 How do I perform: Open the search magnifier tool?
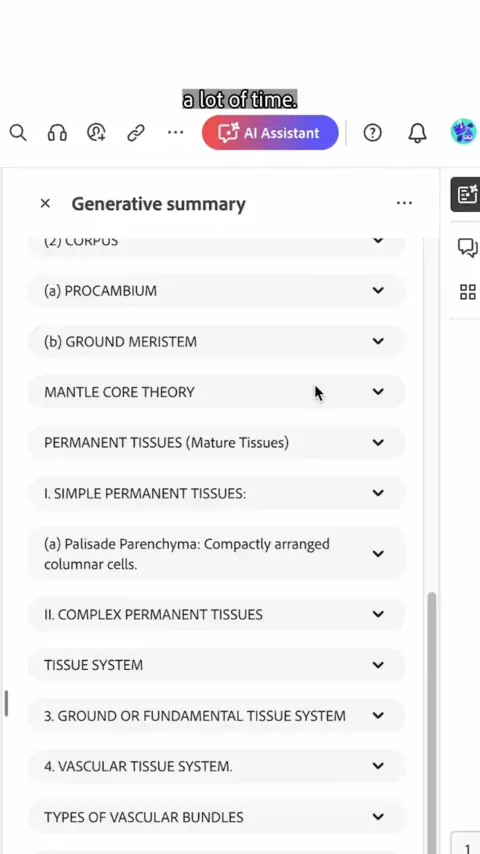coord(18,132)
